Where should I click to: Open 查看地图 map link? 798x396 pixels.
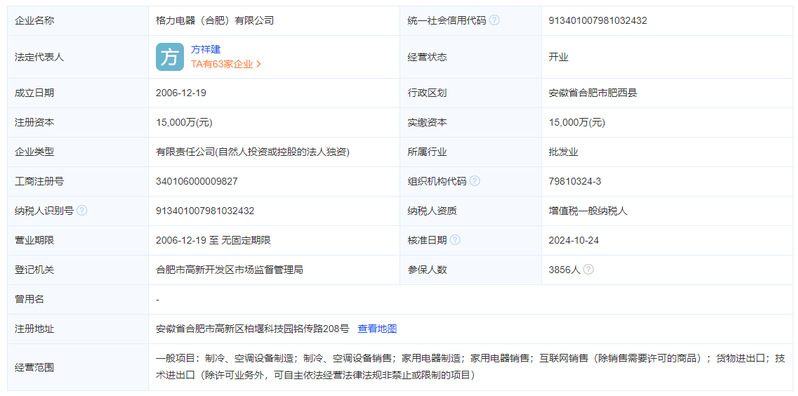tap(377, 329)
